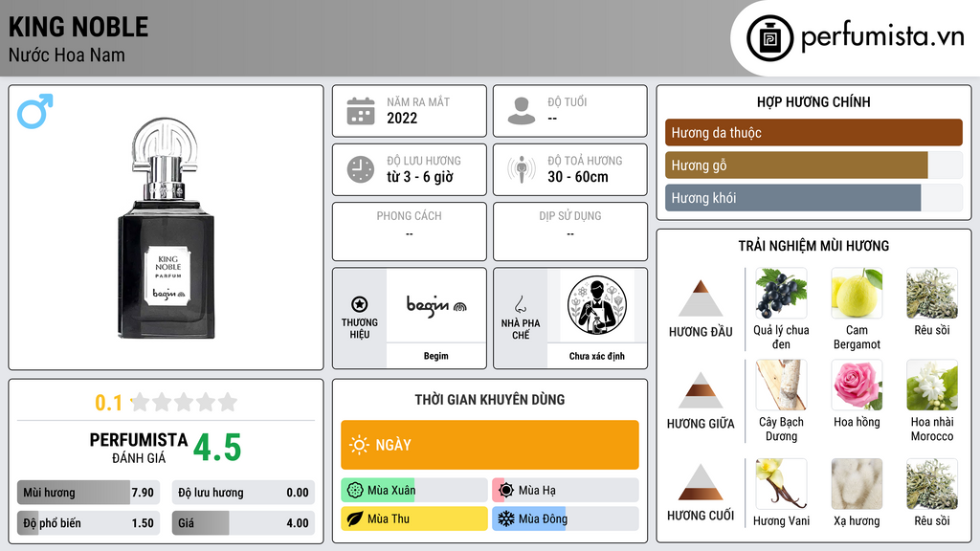The image size is (980, 551).
Task: Select the Rêu sồi base note image
Action: coord(932,484)
